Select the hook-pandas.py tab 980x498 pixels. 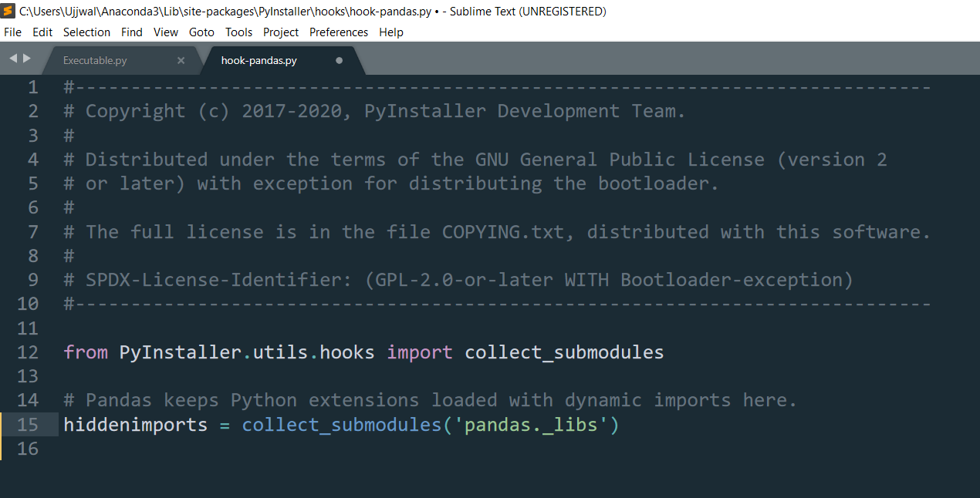[259, 61]
